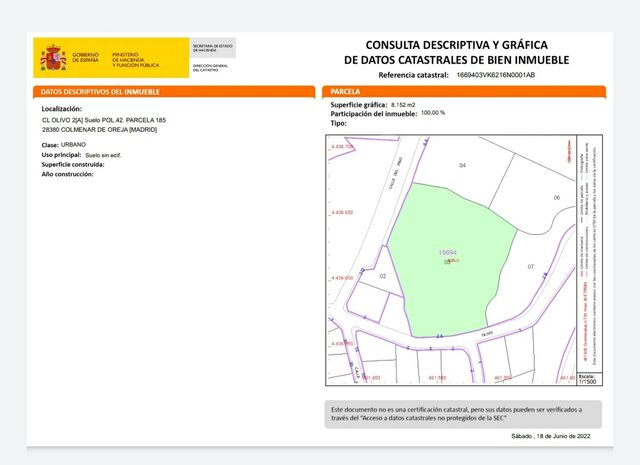
Task: Click the red north arrow in legend
Action: [x=569, y=152]
